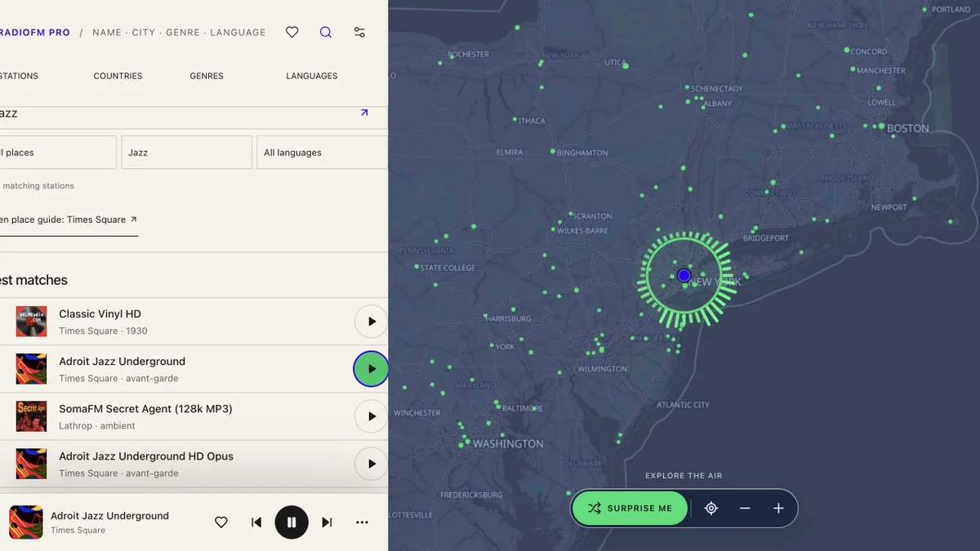Image resolution: width=980 pixels, height=551 pixels.
Task: Switch to Countries tab
Action: pyautogui.click(x=118, y=76)
